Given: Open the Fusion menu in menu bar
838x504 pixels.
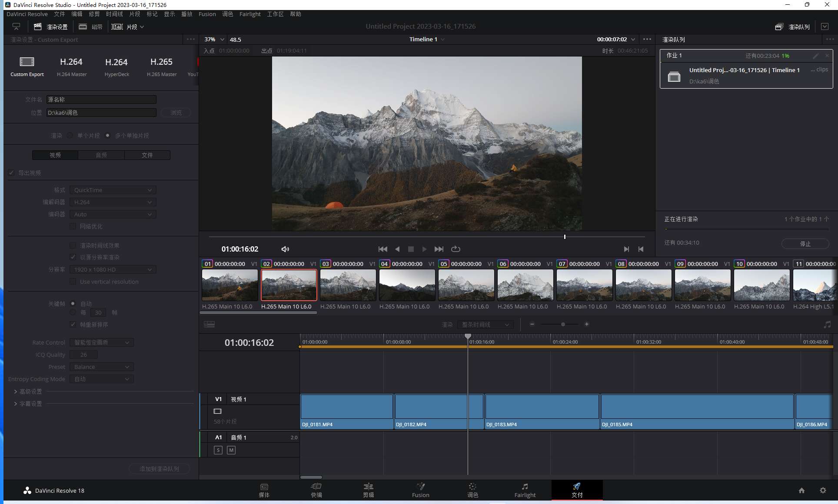Looking at the screenshot, I should coord(207,14).
